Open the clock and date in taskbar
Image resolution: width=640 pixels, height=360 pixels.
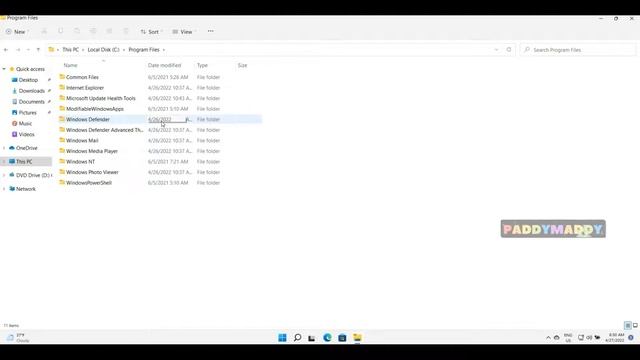point(614,338)
